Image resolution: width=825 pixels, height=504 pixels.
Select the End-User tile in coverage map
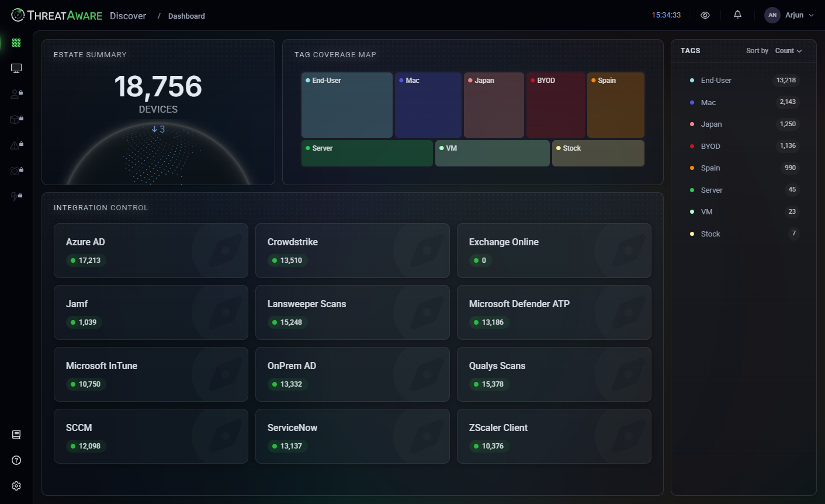[x=347, y=105]
